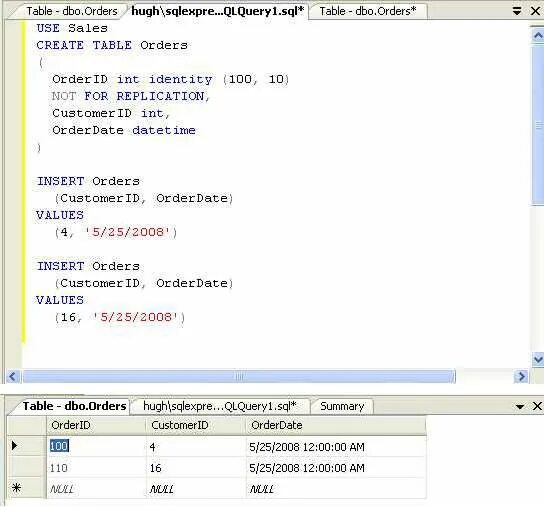Select the OrderID cell containing 100

pos(96,446)
